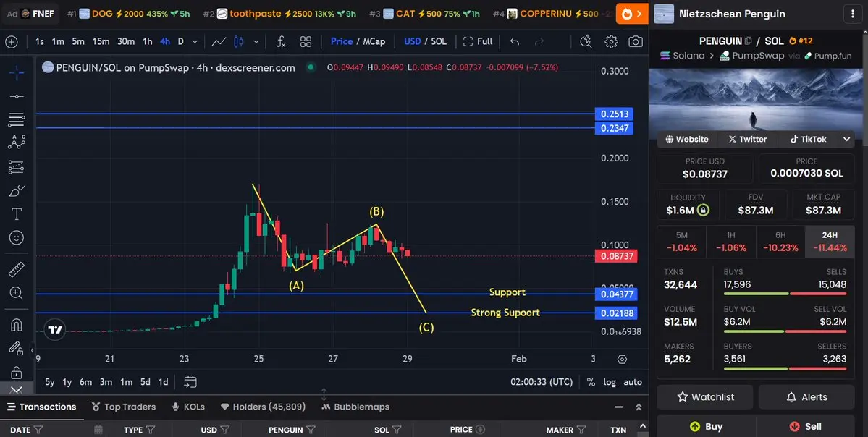Visit the token Website link

[x=687, y=140]
